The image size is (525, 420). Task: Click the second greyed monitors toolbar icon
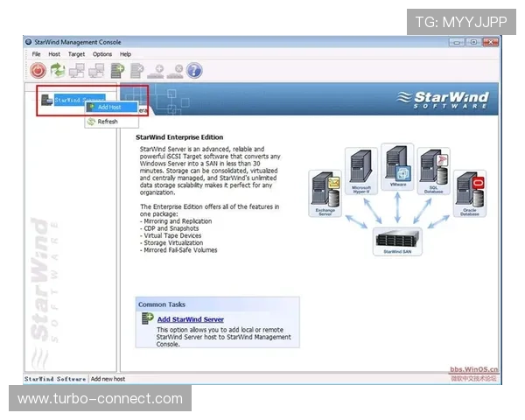[96, 70]
